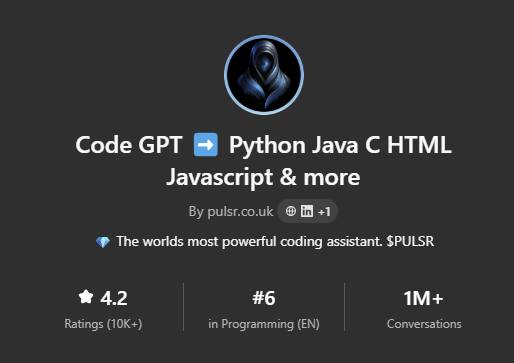Click the worlds most powerful coding assistant description
514x363 pixels.
pyautogui.click(x=275, y=242)
